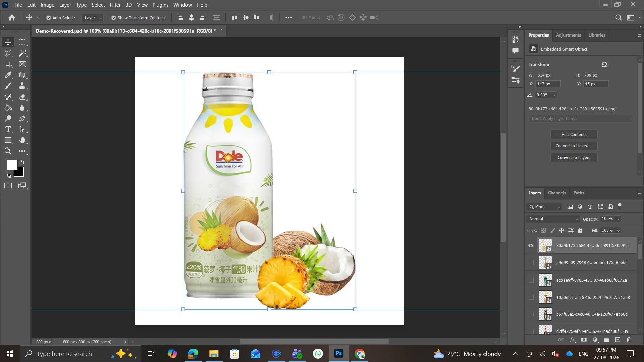This screenshot has height=362, width=644.
Task: Uncheck Show Transform Controls
Action: pos(114,18)
